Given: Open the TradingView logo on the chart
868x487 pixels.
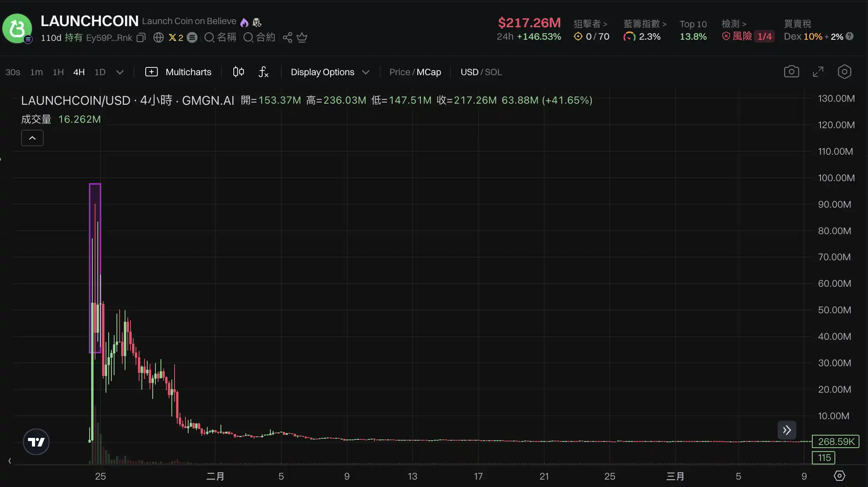Looking at the screenshot, I should tap(36, 442).
